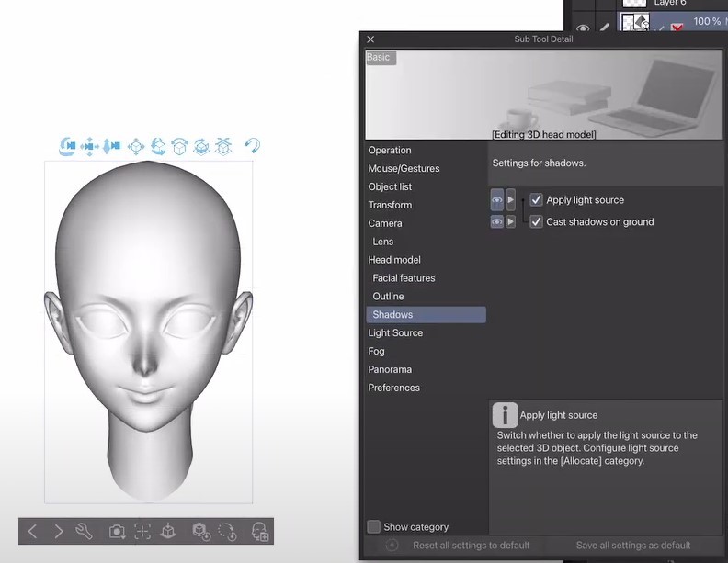Image resolution: width=728 pixels, height=563 pixels.
Task: Click the head-with-plus register icon in launcher
Action: pos(260,531)
